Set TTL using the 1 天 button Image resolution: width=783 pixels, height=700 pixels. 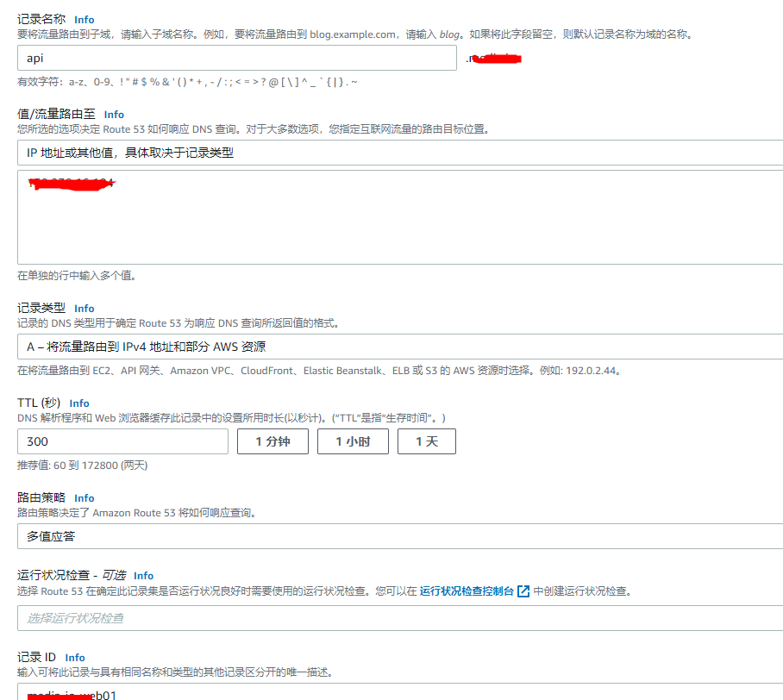(x=426, y=441)
